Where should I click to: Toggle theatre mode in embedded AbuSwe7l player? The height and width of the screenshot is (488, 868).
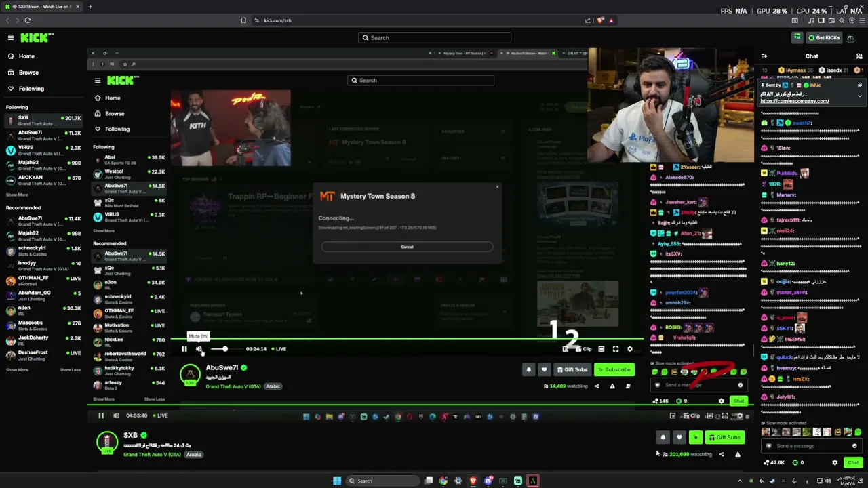click(601, 349)
